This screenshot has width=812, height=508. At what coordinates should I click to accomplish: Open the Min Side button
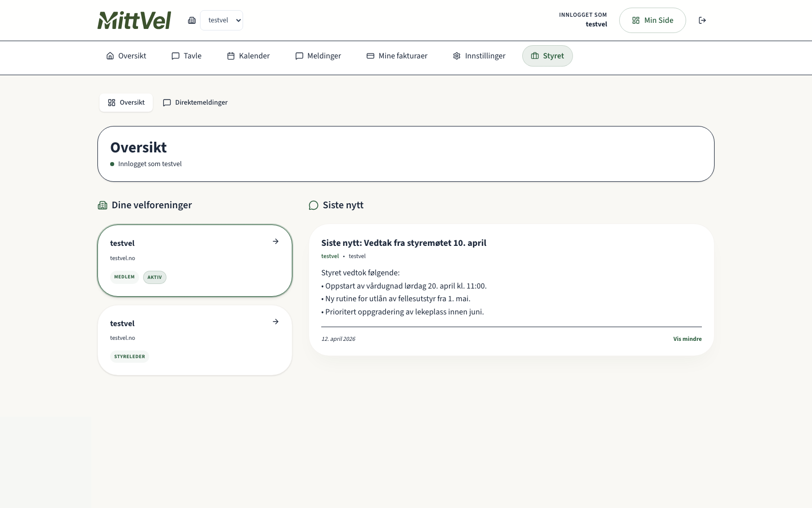point(652,20)
